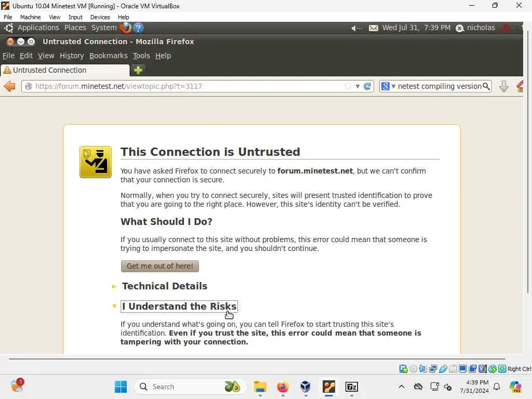The width and height of the screenshot is (532, 399).
Task: Click Windows clock showing 4:39 PM
Action: 474,387
